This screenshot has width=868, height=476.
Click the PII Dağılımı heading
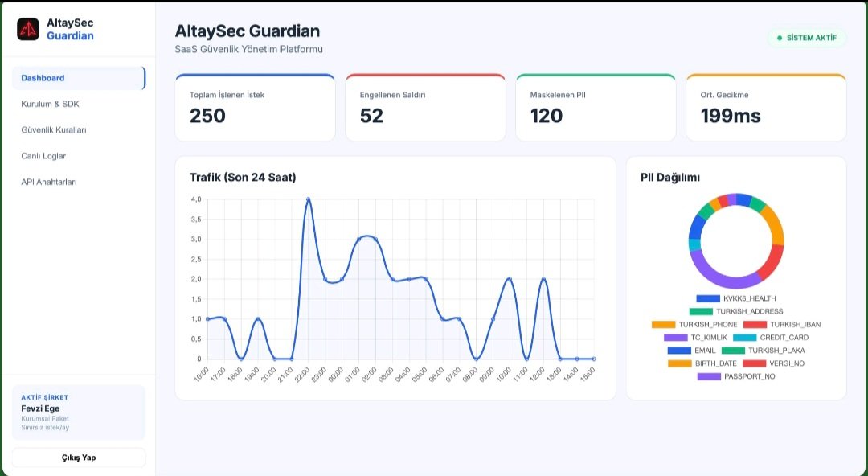pyautogui.click(x=670, y=178)
